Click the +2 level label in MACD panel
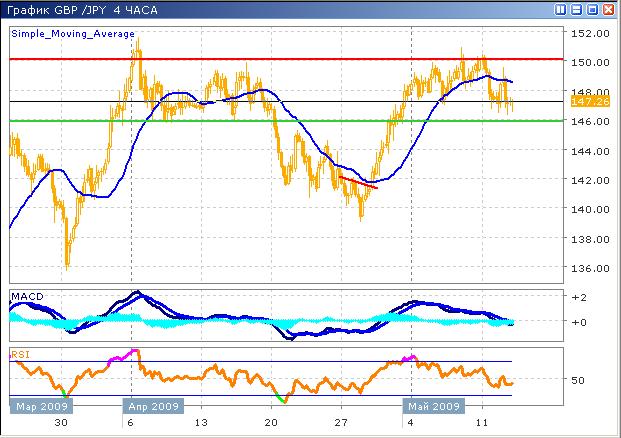621x438 pixels. click(x=577, y=298)
